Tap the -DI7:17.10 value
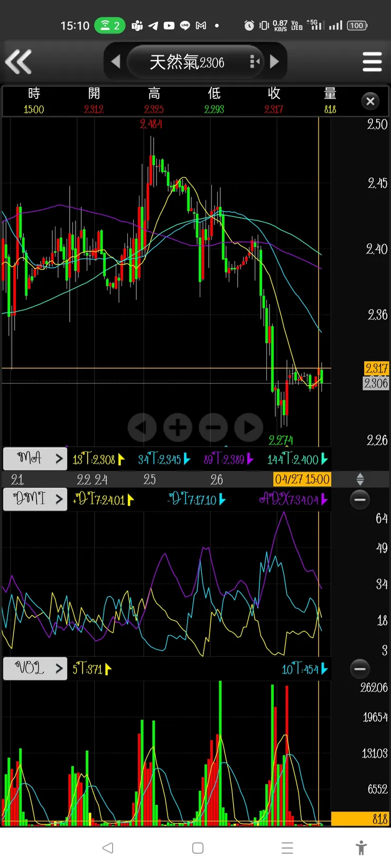Screen dimensions: 391x868 (x=197, y=499)
